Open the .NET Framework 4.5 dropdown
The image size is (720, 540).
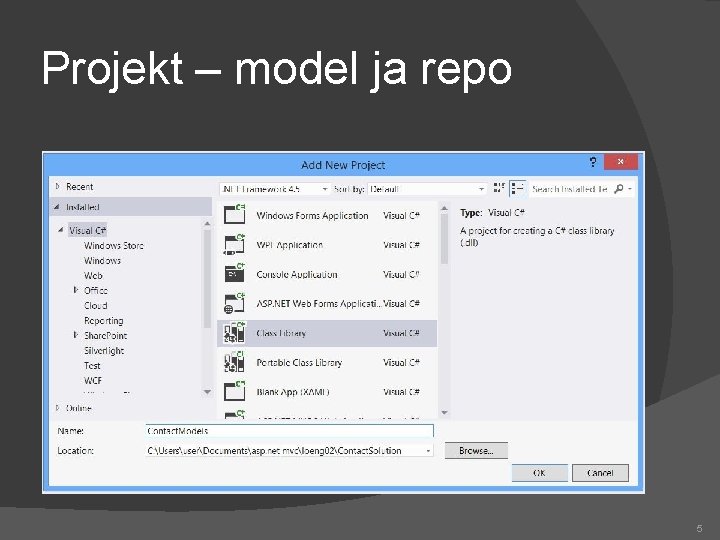point(274,189)
